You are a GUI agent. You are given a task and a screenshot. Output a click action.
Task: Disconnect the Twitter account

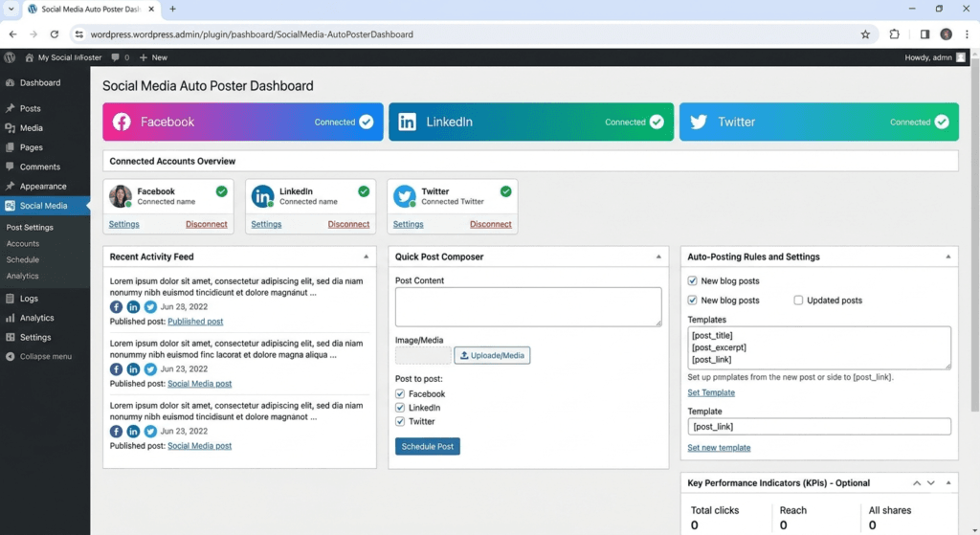pos(491,224)
